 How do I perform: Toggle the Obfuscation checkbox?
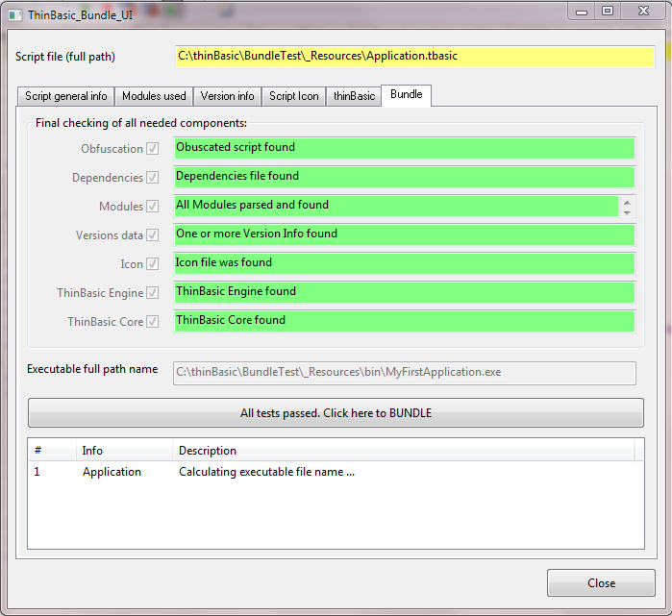152,149
